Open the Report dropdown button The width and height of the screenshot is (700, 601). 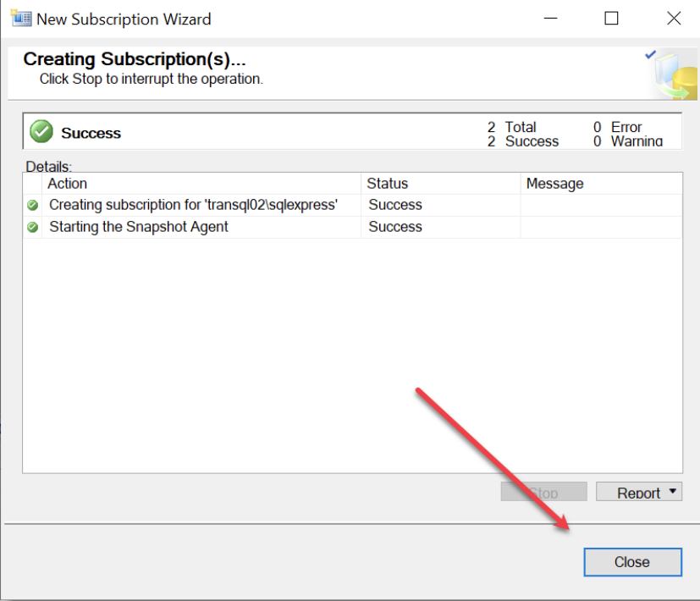pos(639,492)
